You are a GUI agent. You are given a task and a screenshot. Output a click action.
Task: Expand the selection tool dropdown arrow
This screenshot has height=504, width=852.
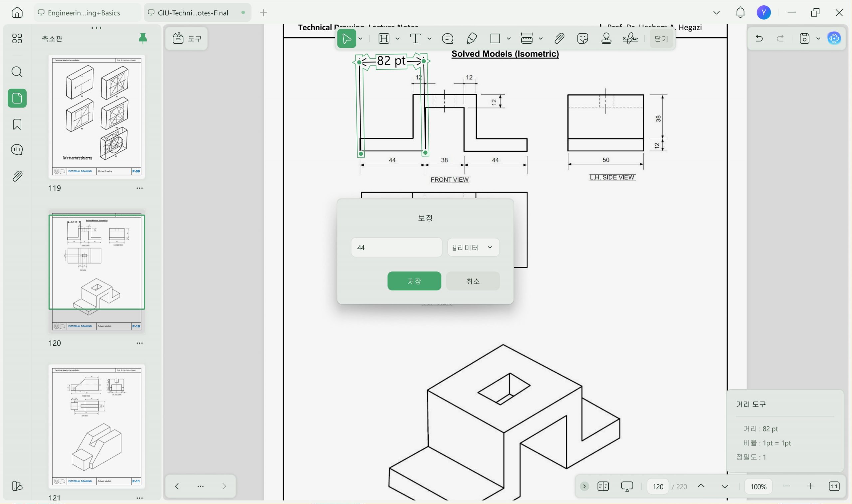click(360, 38)
